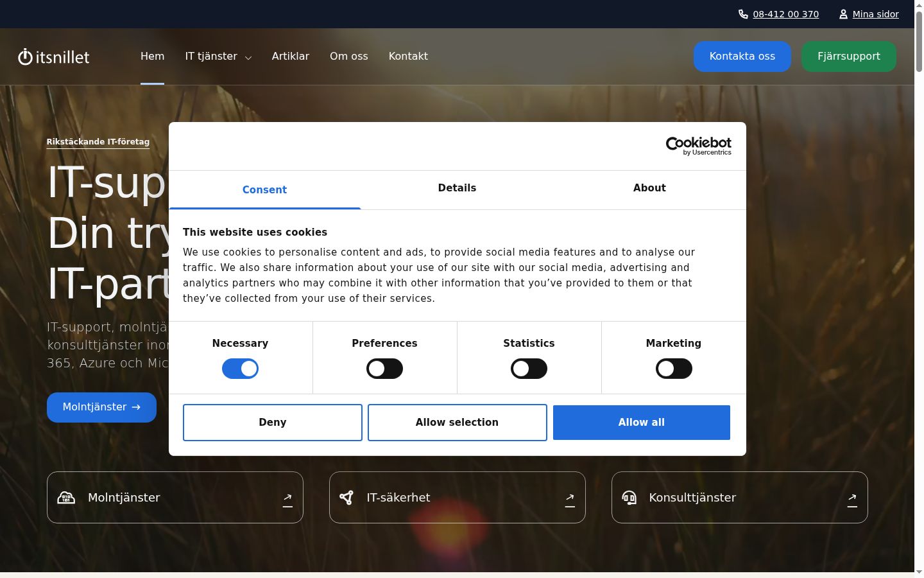Open Om oss in the navigation
This screenshot has width=924, height=578.
coord(349,57)
